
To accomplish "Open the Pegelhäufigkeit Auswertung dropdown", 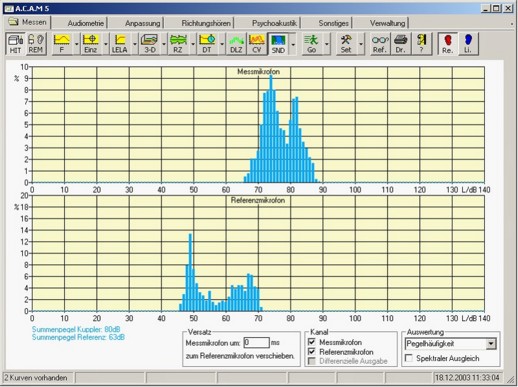I will [491, 344].
